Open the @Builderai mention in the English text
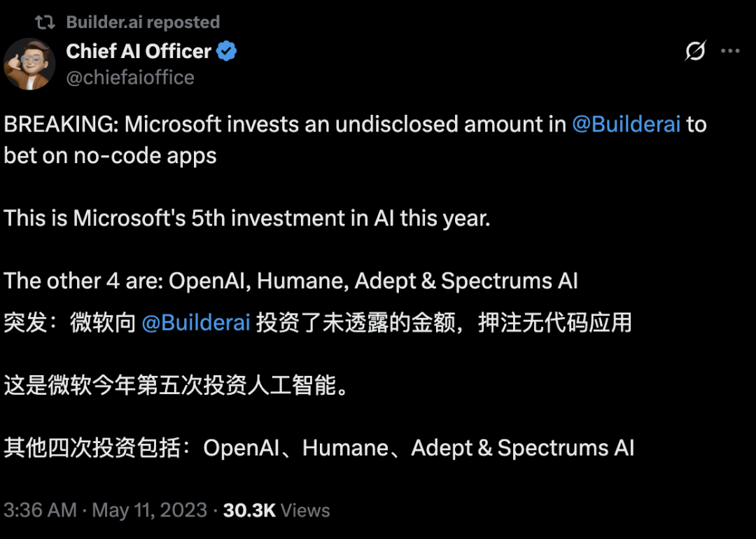Image resolution: width=756 pixels, height=539 pixels. coord(626,125)
